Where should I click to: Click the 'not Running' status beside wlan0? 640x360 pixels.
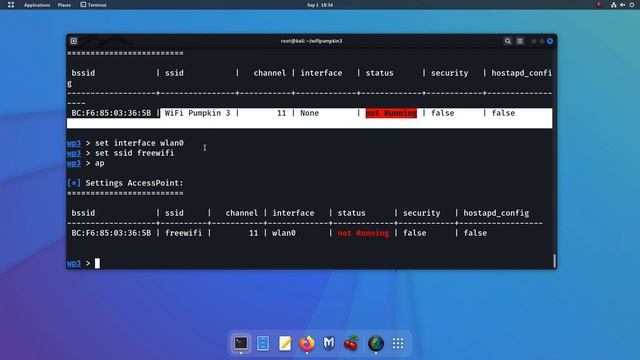363,233
